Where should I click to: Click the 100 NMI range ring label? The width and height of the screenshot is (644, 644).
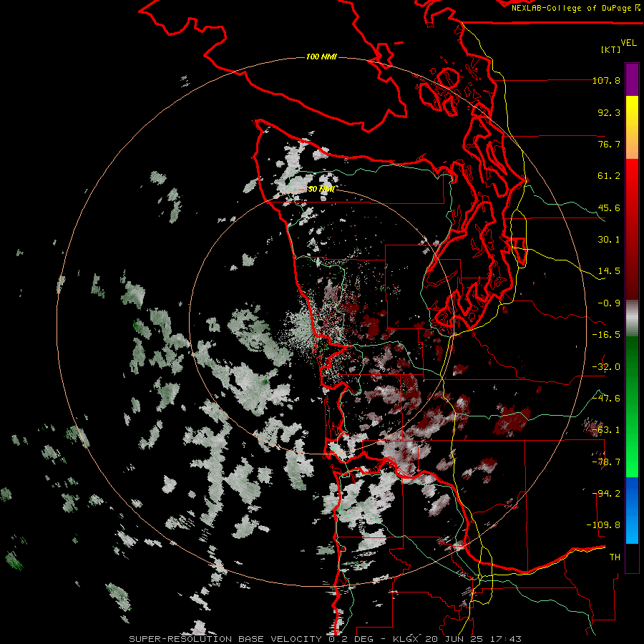(321, 57)
